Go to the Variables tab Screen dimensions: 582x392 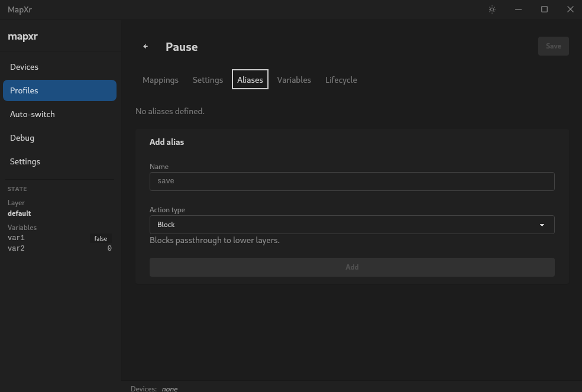(x=294, y=80)
